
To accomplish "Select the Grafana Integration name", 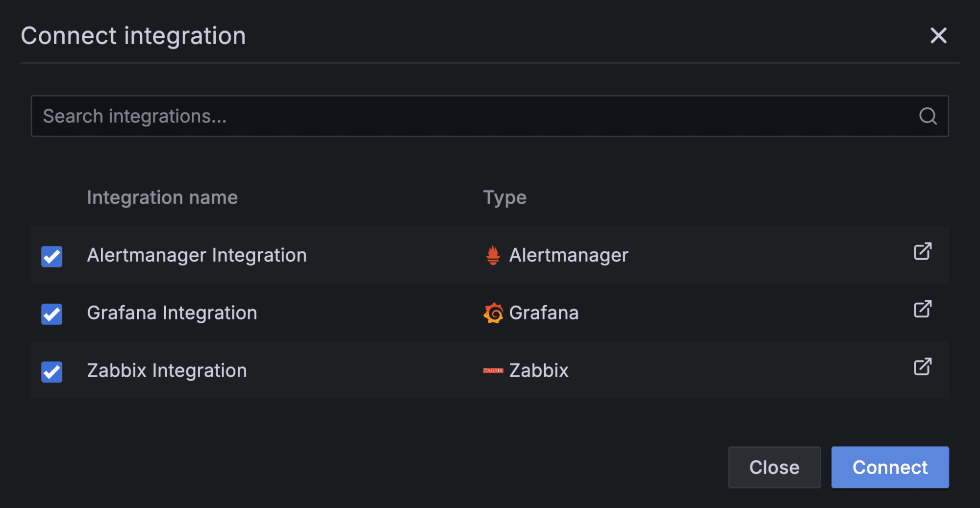I will (172, 313).
